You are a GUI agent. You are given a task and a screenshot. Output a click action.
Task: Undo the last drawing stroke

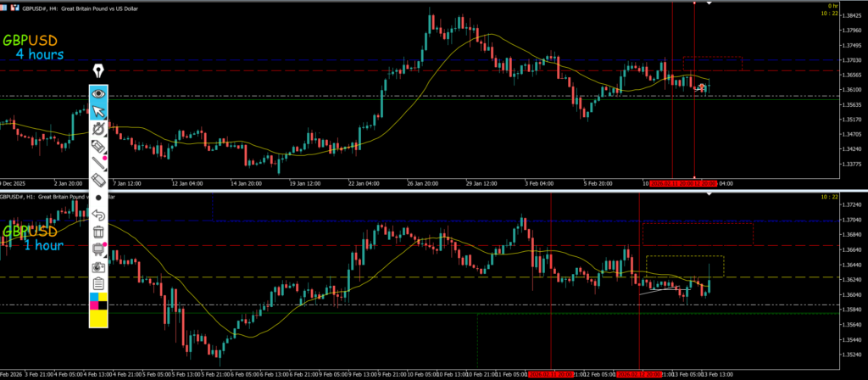pos(98,215)
